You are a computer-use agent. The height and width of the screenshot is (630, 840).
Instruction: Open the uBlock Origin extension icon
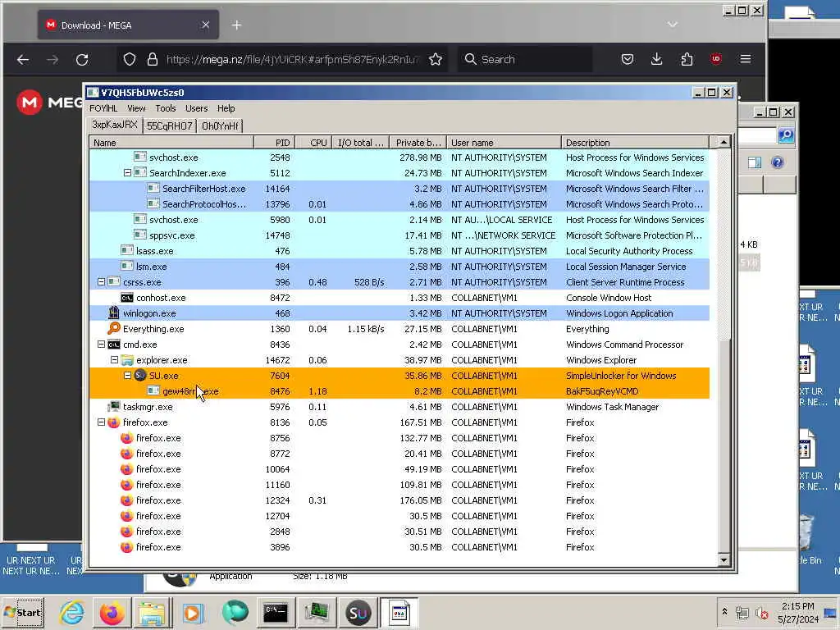(x=715, y=59)
